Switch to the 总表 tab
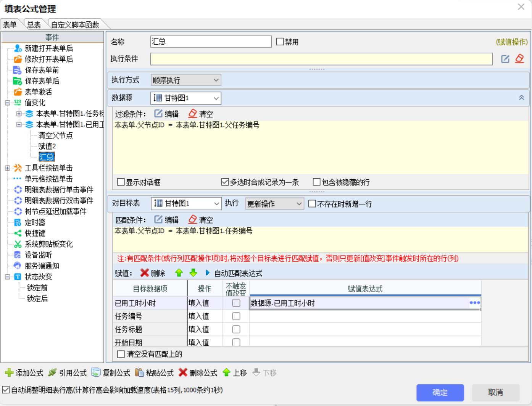The image size is (532, 406). (34, 25)
